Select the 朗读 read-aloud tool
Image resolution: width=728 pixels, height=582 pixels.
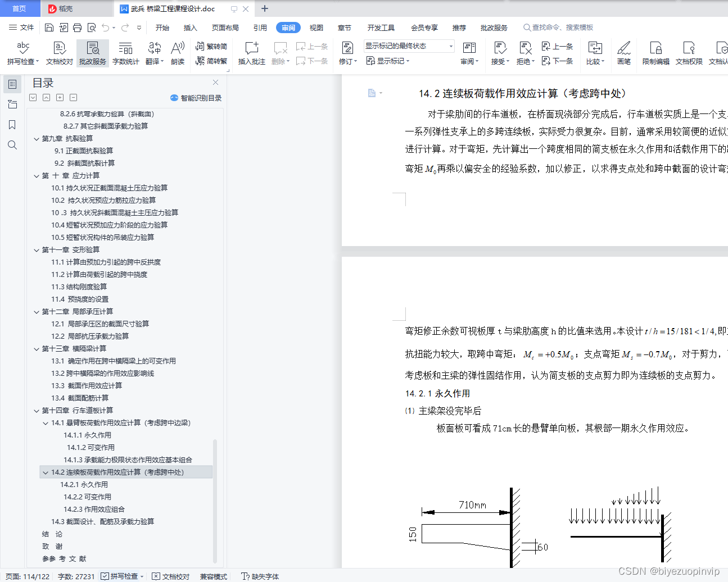(x=177, y=53)
